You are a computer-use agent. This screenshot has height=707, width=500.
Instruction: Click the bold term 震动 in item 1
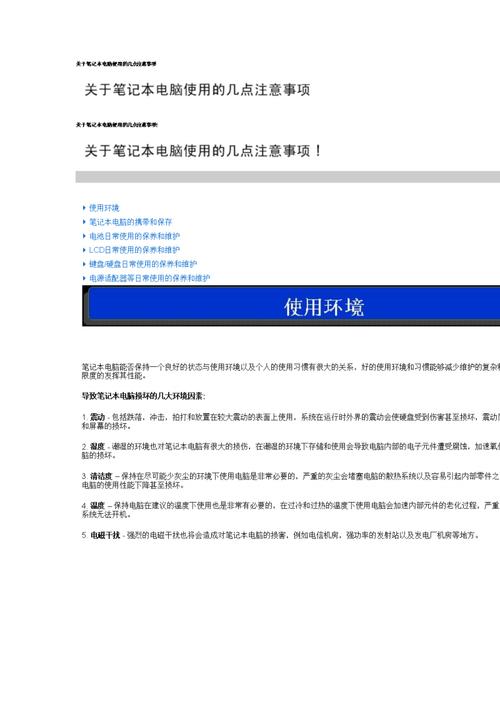point(97,417)
